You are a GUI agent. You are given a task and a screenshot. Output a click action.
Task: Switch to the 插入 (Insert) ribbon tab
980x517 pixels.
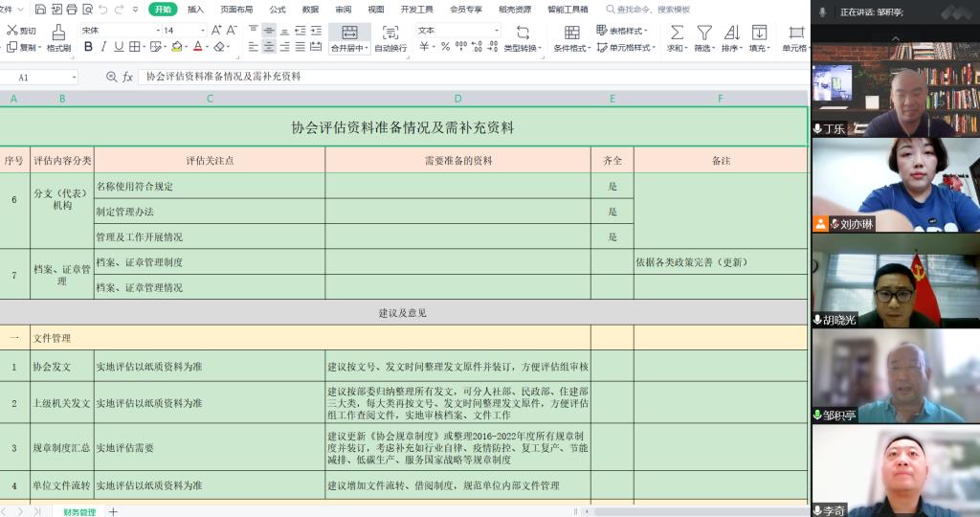[195, 9]
